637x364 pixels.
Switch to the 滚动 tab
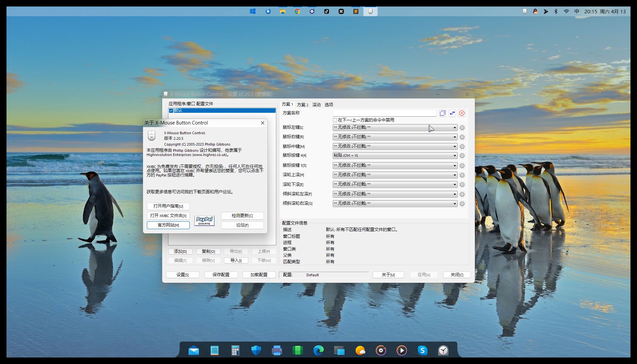click(x=317, y=105)
